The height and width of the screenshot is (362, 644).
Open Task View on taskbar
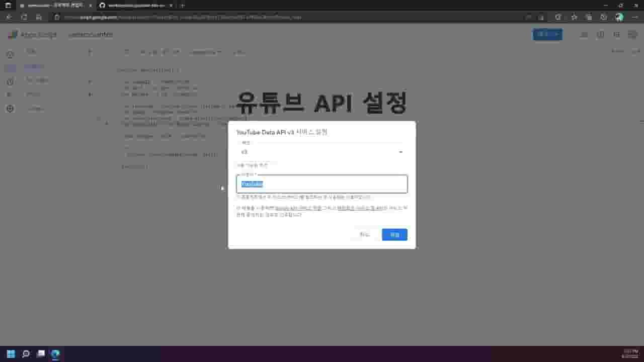[41, 354]
